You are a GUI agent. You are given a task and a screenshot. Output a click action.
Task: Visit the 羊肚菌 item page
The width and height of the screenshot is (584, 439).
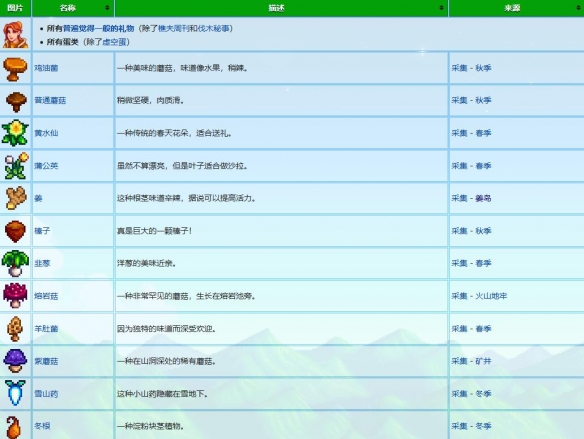46,329
